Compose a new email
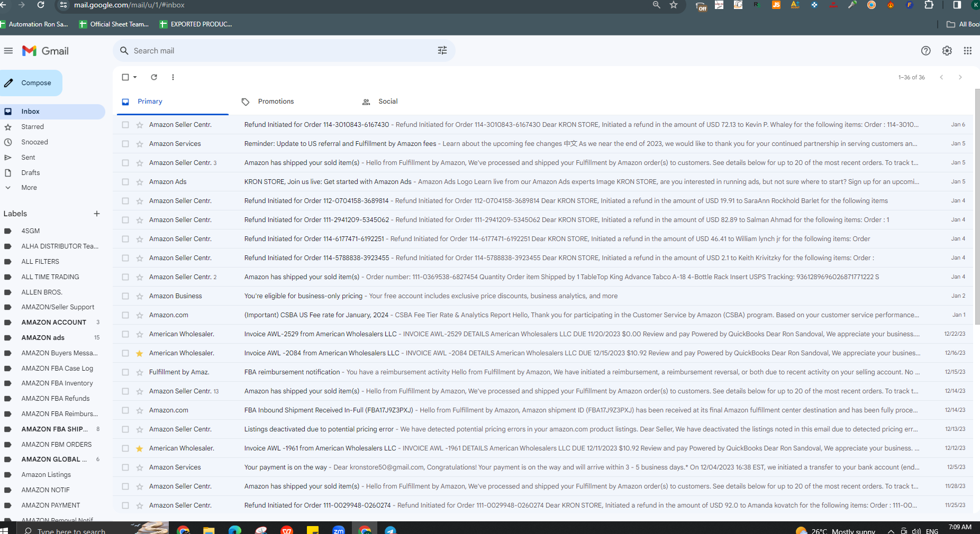This screenshot has height=534, width=980. coord(30,83)
